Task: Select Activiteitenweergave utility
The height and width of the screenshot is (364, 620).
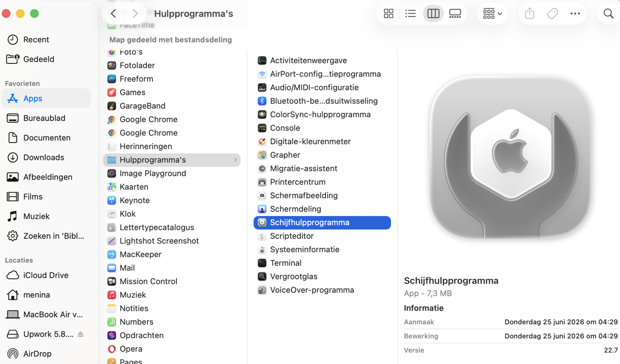Action: 322,60
